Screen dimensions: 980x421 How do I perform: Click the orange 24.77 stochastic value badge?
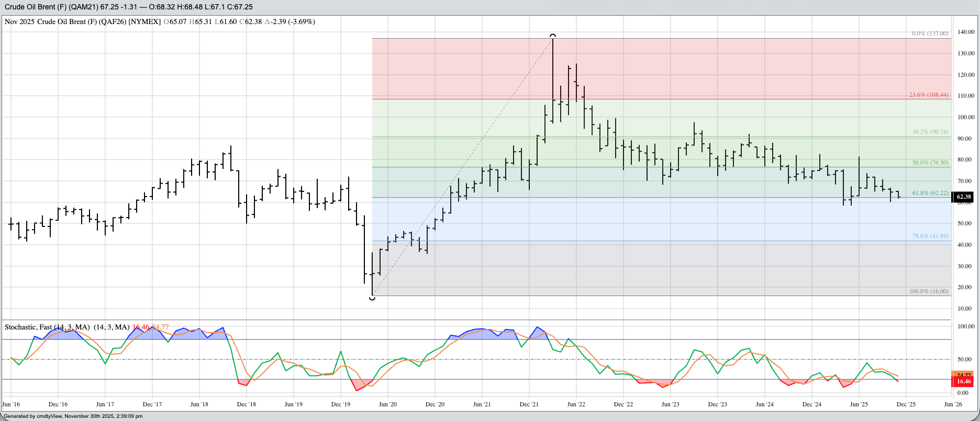point(963,375)
